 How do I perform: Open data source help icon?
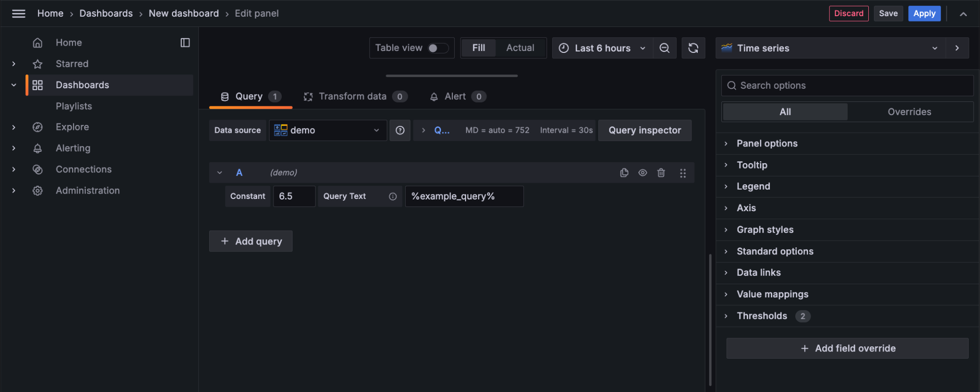400,130
